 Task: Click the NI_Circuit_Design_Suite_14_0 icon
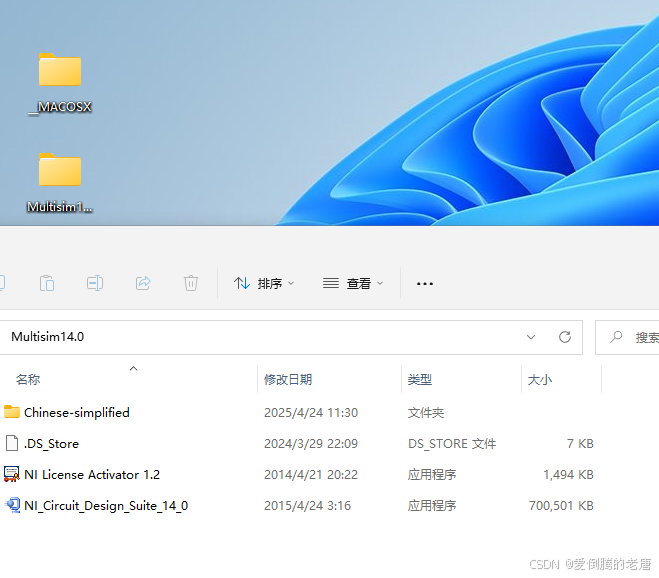(13, 505)
